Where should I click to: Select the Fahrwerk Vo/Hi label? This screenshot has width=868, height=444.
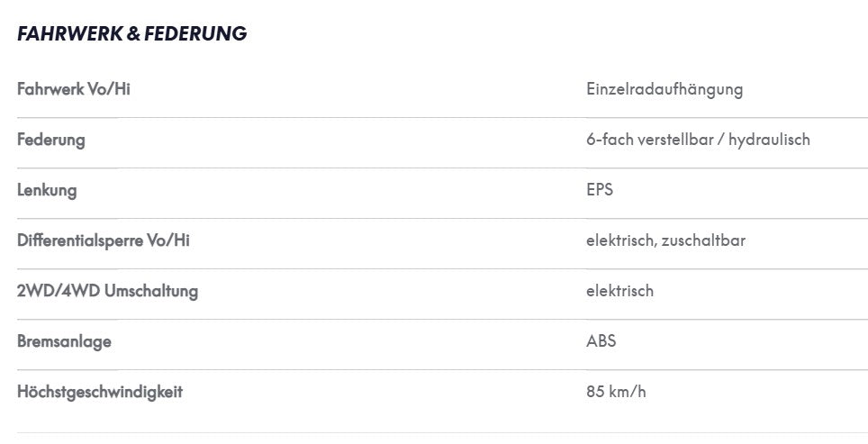74,89
